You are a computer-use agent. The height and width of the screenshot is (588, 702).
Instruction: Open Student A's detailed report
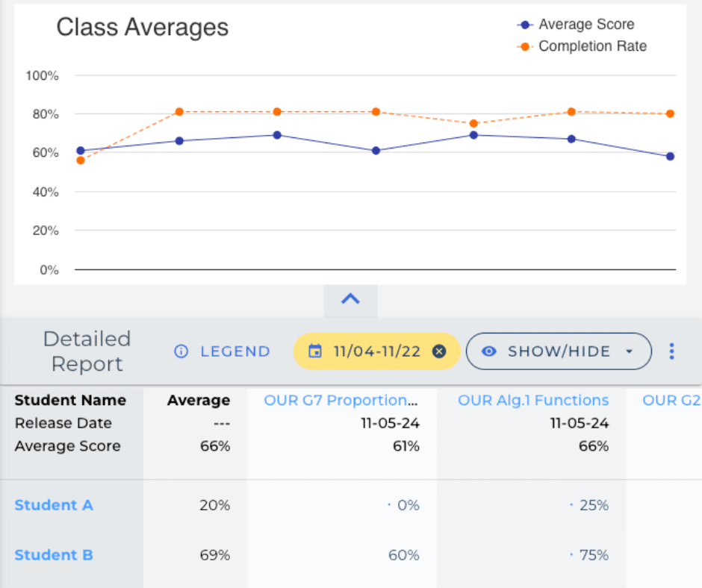(x=54, y=505)
